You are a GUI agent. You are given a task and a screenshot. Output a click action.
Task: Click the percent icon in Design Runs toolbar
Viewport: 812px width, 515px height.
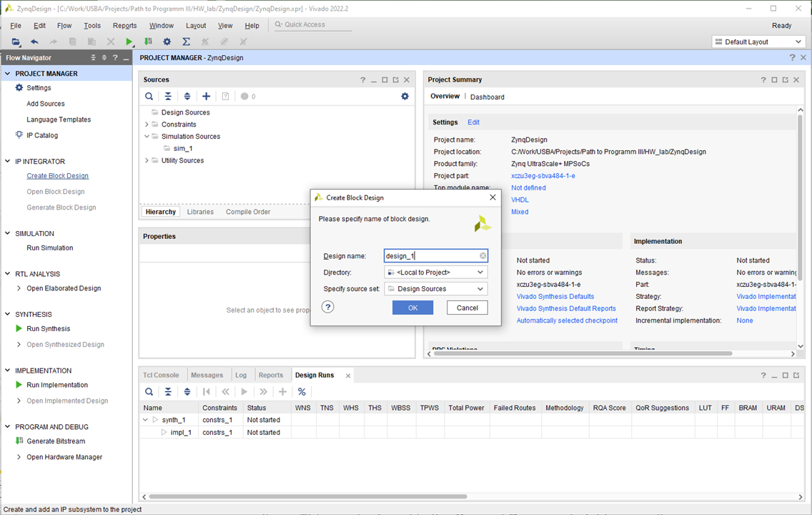tap(302, 392)
